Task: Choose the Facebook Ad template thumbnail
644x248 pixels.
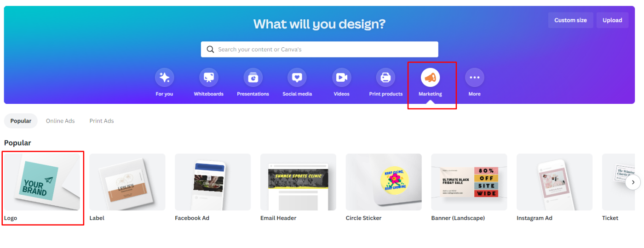Action: click(213, 182)
